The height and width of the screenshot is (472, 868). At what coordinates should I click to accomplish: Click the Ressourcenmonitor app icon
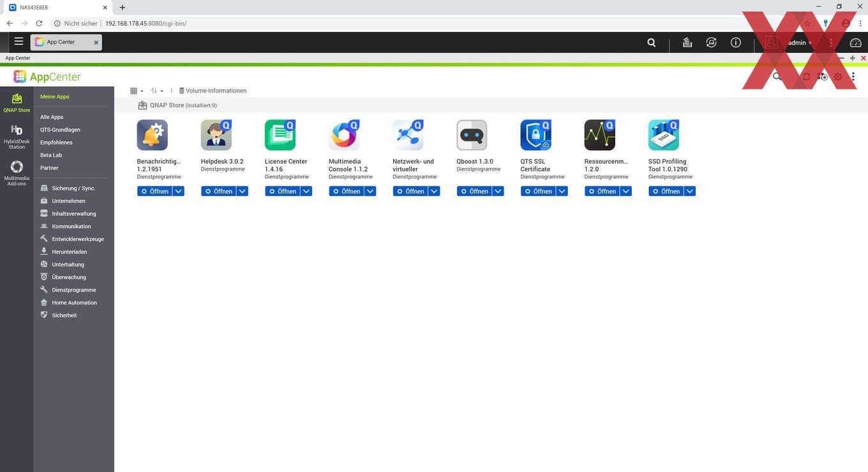click(x=599, y=135)
